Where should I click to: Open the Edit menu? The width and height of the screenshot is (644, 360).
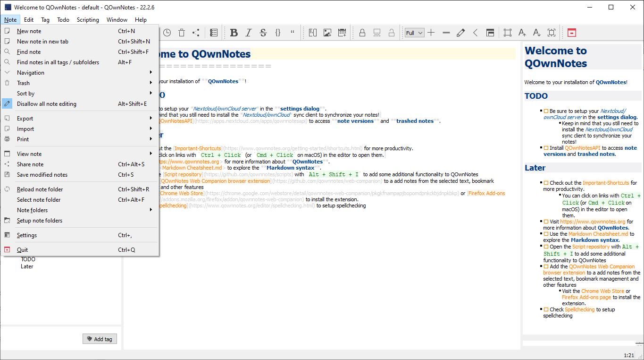[x=29, y=20]
